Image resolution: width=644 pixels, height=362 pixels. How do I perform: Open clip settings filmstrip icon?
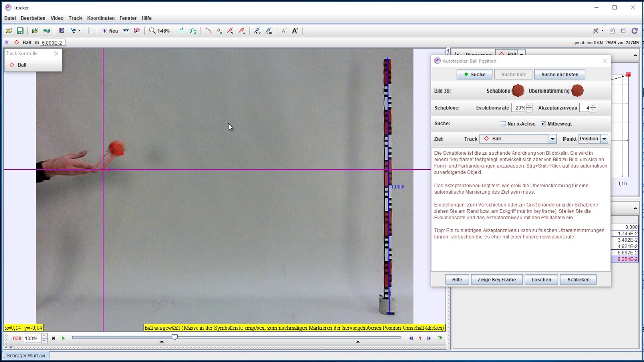62,31
